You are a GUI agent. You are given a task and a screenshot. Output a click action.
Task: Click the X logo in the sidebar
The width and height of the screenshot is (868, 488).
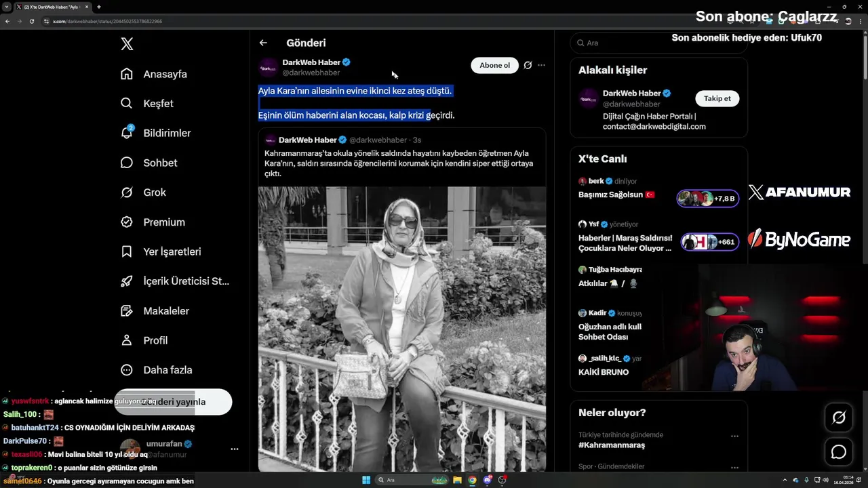(x=127, y=44)
